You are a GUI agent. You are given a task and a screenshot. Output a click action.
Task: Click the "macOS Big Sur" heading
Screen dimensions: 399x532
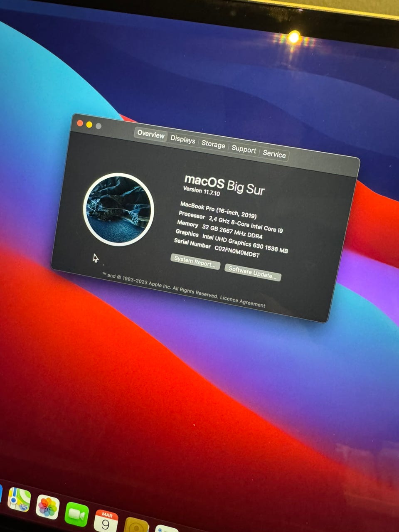pos(224,185)
